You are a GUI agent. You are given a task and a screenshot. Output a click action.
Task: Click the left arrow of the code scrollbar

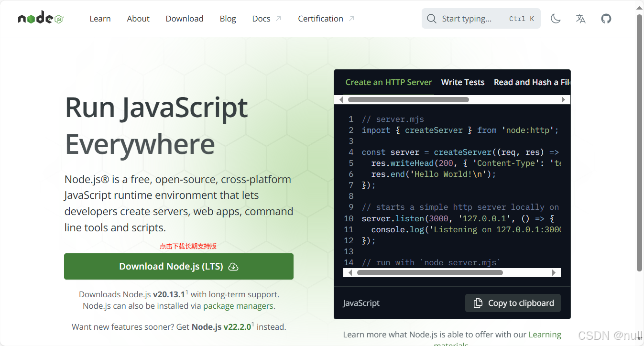pos(350,273)
